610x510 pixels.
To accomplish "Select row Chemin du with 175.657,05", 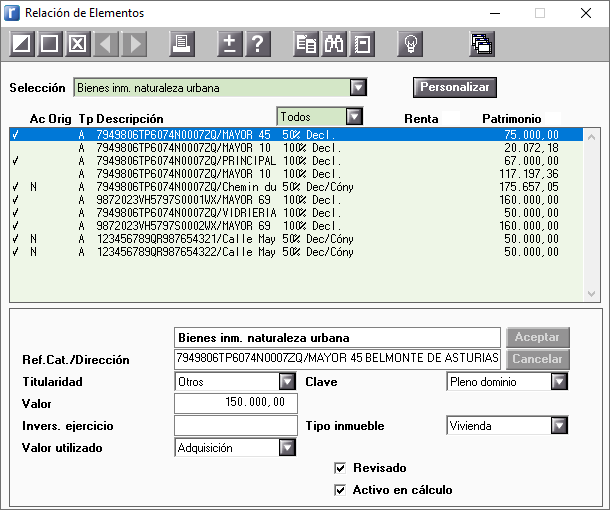I will click(296, 187).
